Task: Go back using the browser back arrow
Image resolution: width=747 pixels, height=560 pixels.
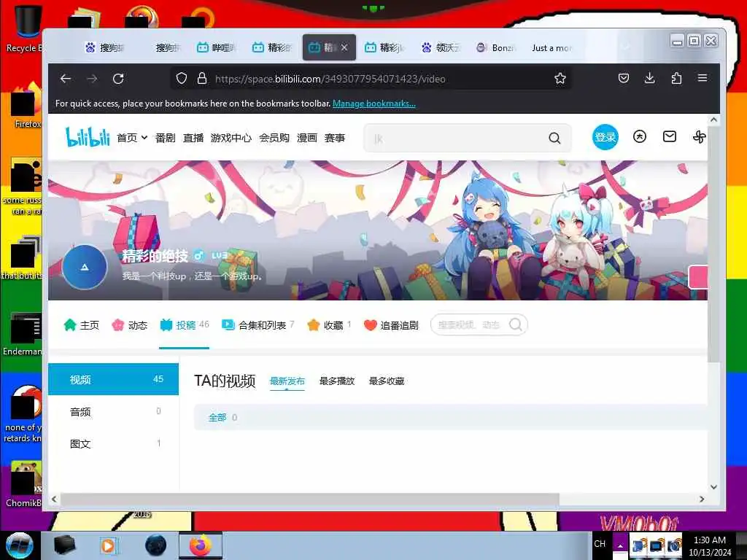Action: pos(66,79)
